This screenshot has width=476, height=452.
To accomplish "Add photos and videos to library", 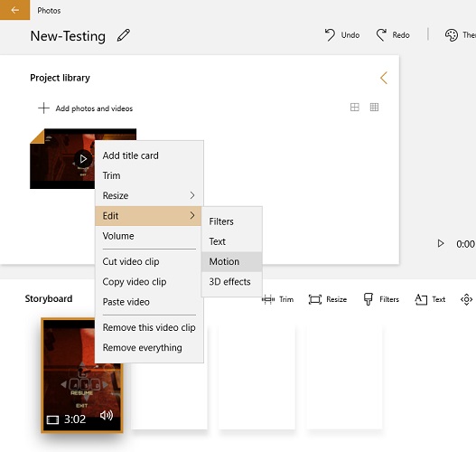I will pyautogui.click(x=85, y=108).
